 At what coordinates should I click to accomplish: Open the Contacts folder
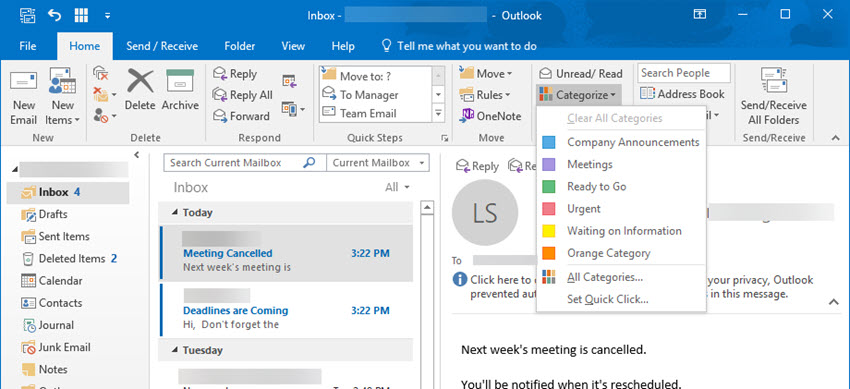click(52, 303)
